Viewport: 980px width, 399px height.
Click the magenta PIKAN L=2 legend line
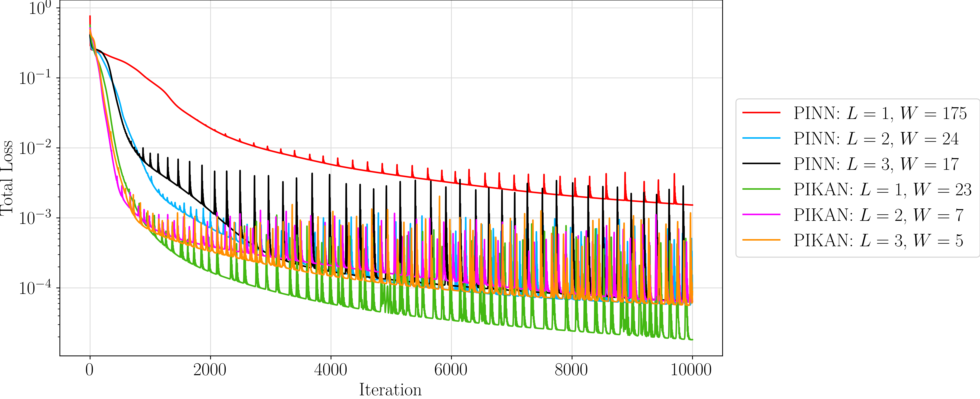(761, 215)
